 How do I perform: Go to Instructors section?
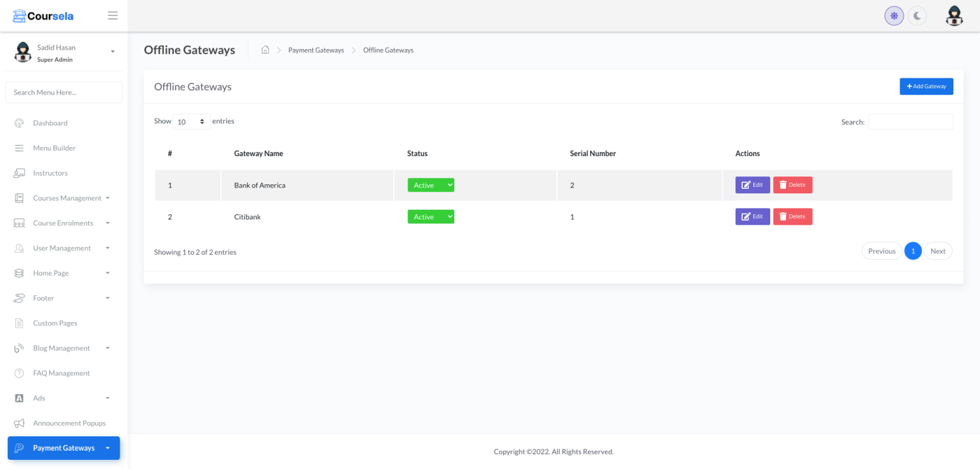click(x=50, y=173)
